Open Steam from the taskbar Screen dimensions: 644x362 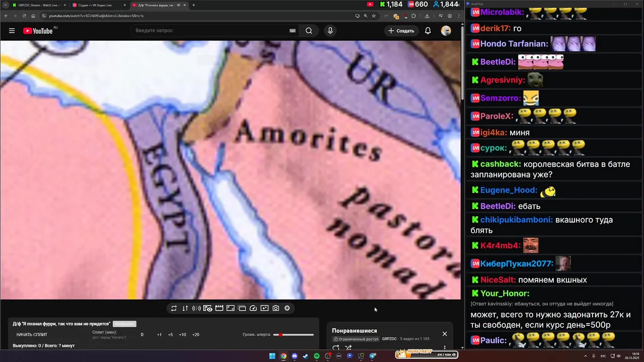[305, 356]
